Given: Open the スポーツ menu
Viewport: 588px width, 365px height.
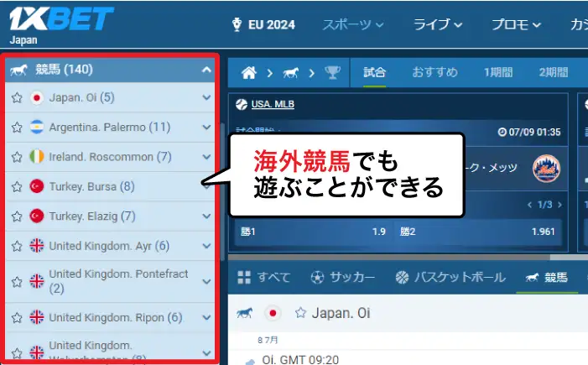Looking at the screenshot, I should pos(353,25).
